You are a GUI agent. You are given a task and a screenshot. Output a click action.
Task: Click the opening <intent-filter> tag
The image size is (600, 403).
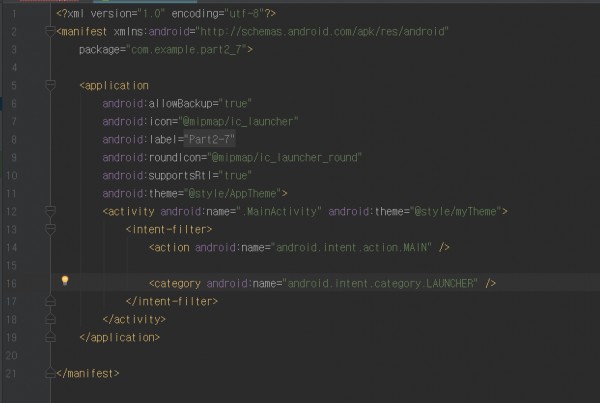169,230
